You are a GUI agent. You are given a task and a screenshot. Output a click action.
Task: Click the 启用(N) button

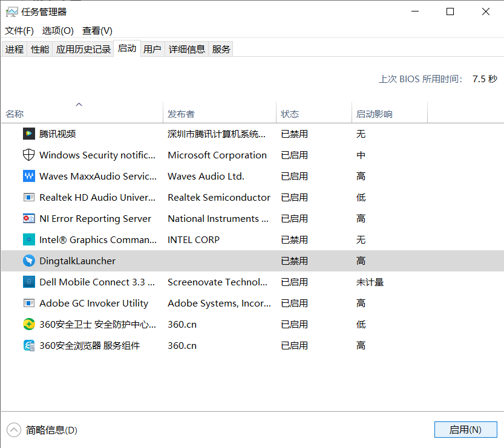pos(465,429)
